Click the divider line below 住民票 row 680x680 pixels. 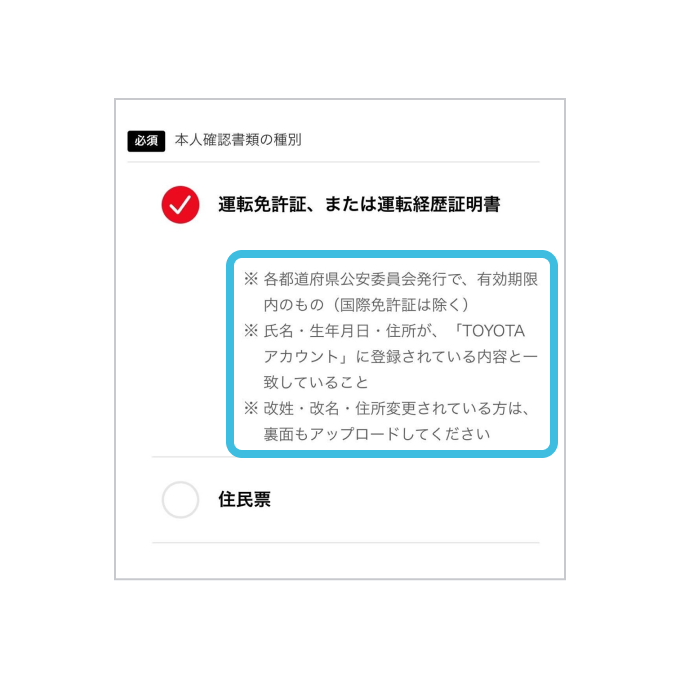346,543
